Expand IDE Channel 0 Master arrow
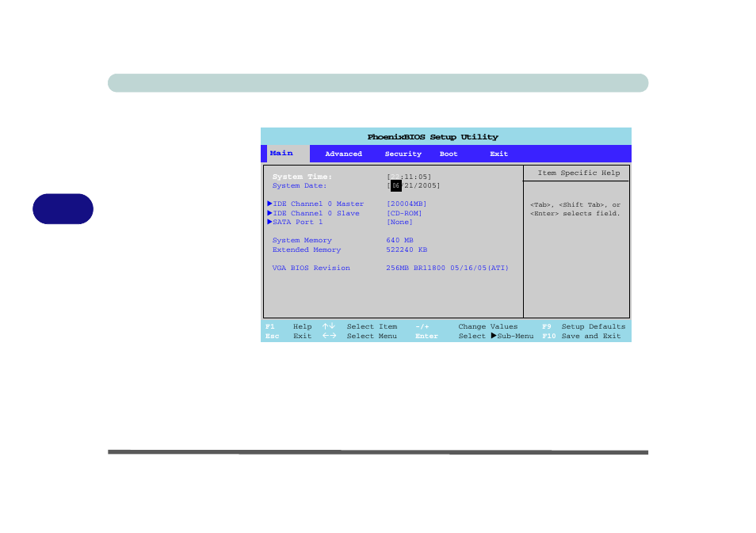 269,204
